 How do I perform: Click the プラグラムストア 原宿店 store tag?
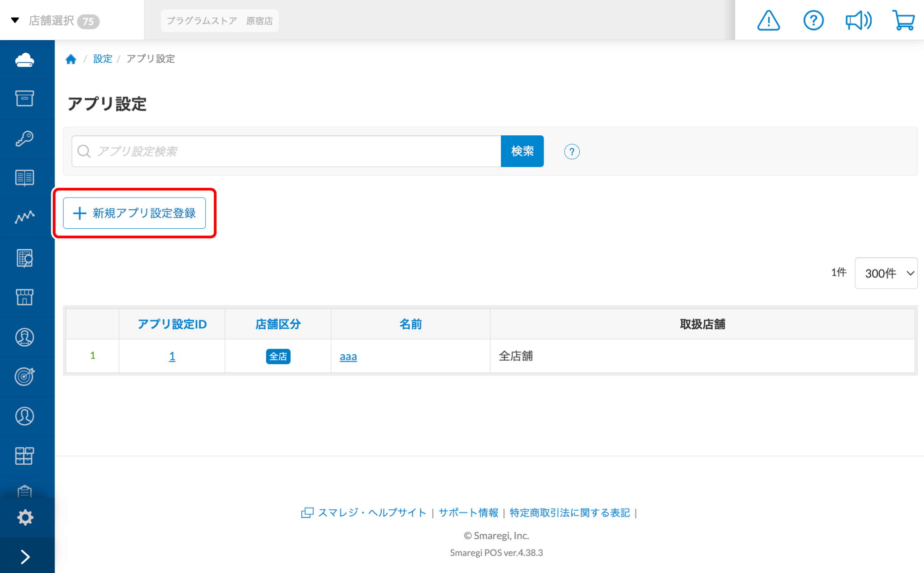[220, 21]
